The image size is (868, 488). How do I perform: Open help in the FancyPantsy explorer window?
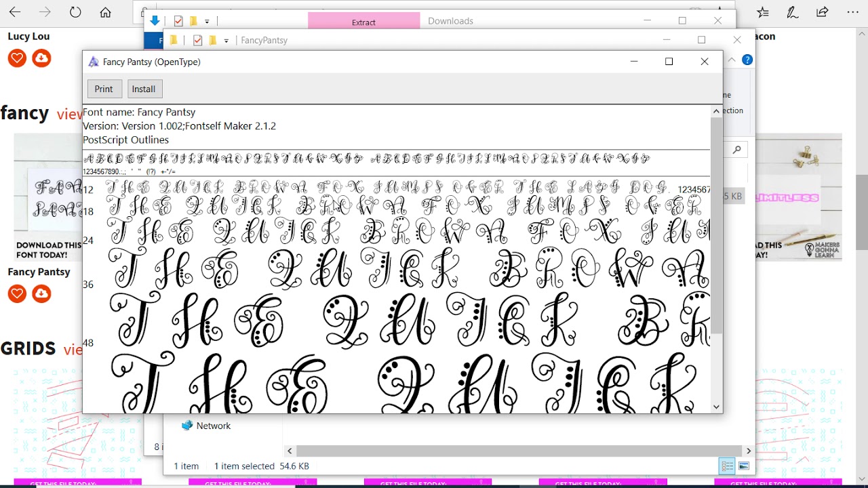point(747,60)
